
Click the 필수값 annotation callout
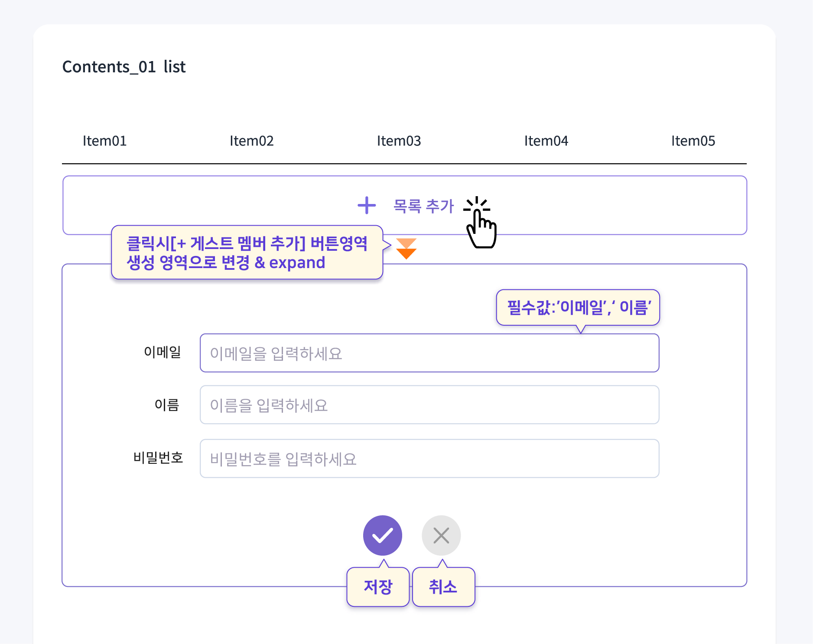(578, 308)
